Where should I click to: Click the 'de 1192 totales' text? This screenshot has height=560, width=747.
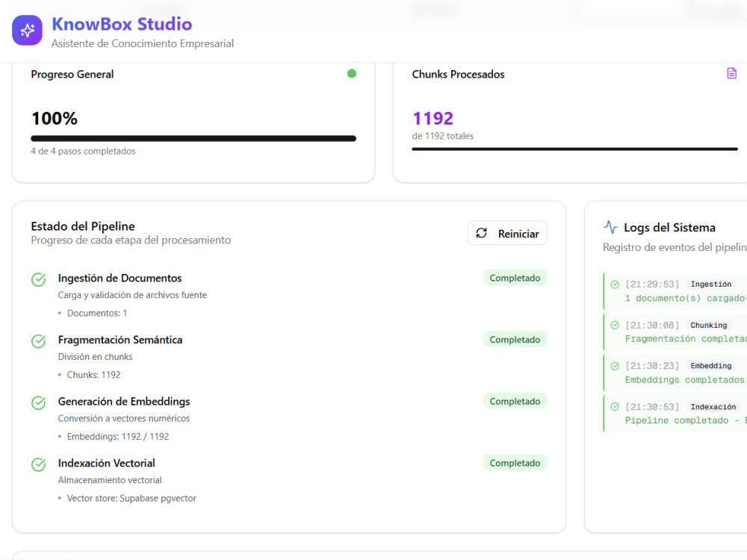coord(442,136)
